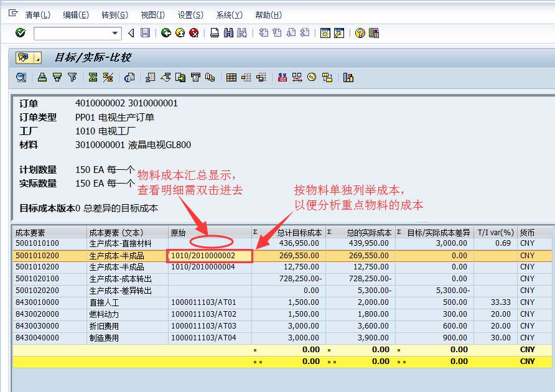Viewport: 555px width, 392px height.
Task: Open the 转到(G) menu
Action: point(114,15)
